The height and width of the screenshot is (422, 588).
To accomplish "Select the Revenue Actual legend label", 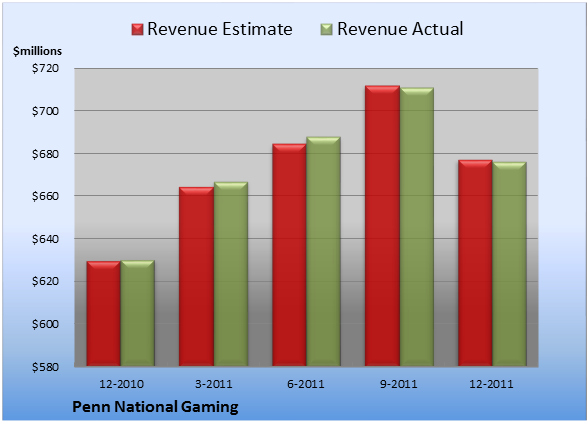I will 400,29.
